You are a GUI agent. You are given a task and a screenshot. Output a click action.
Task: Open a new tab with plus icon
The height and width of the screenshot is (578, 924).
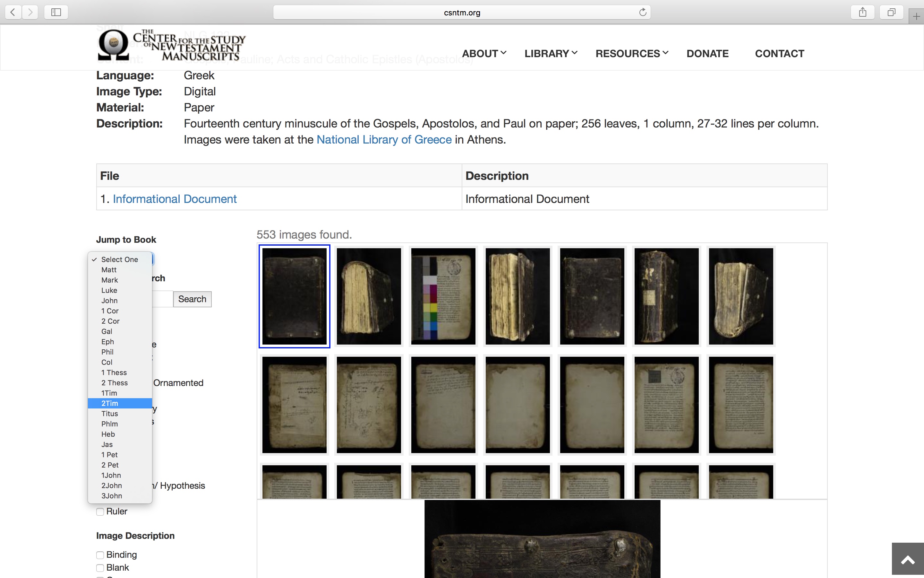pos(916,16)
